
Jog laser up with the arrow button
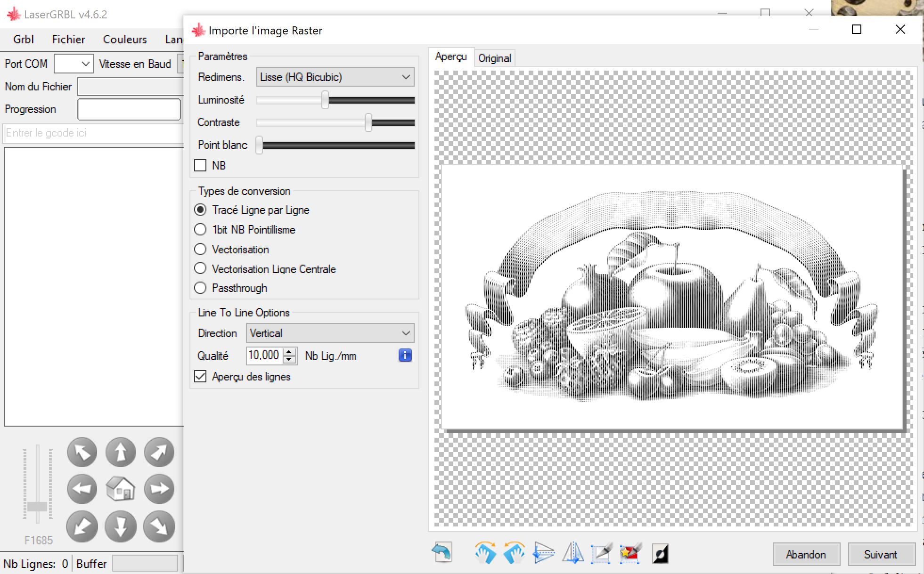click(121, 452)
